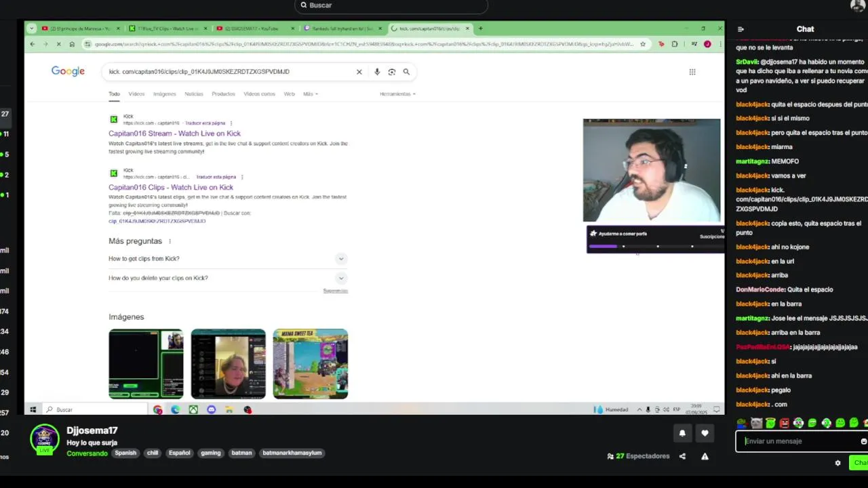Screen dimensions: 868x488
Task: Click the green Chat send button
Action: pyautogui.click(x=859, y=463)
